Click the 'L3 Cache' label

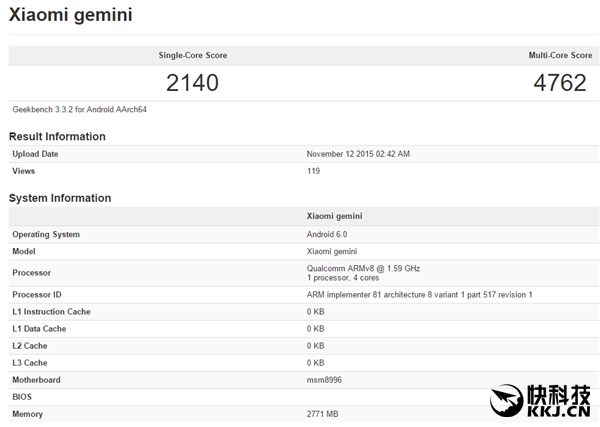[x=30, y=363]
